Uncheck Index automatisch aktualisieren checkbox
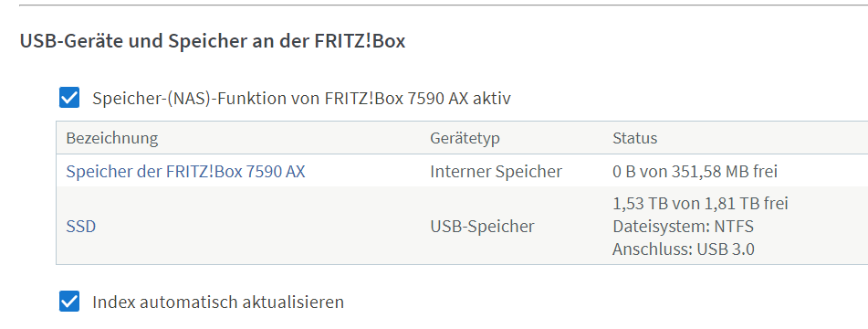The image size is (868, 329). click(69, 302)
